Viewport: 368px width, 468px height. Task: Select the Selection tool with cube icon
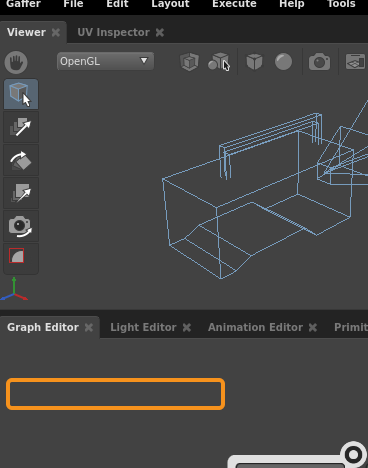(x=21, y=94)
